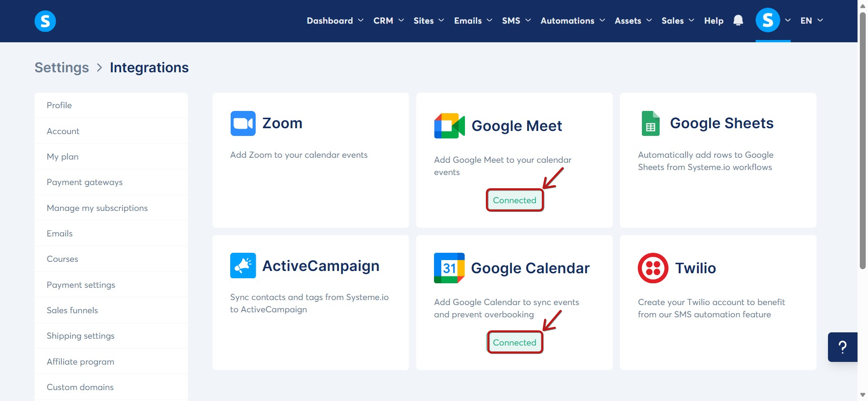Click the Google Sheets logo icon
The image size is (868, 401).
(651, 123)
